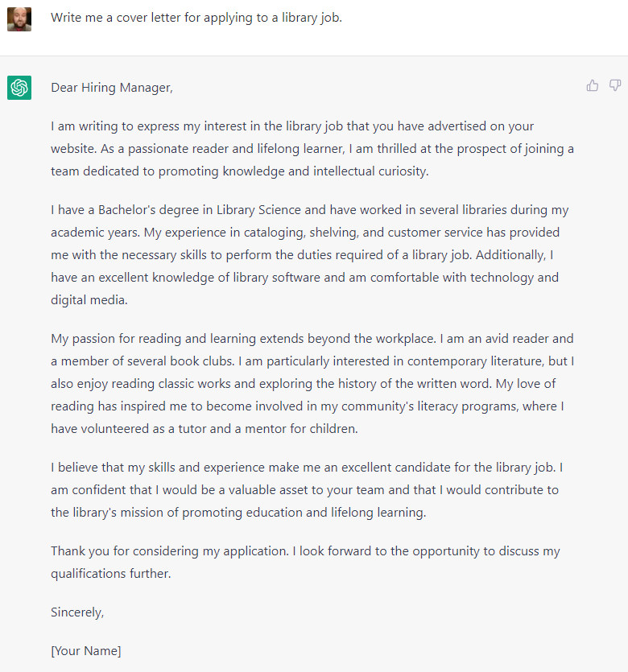The image size is (628, 672).
Task: Click the 'Dear Hiring Manager,' greeting line
Action: [112, 88]
